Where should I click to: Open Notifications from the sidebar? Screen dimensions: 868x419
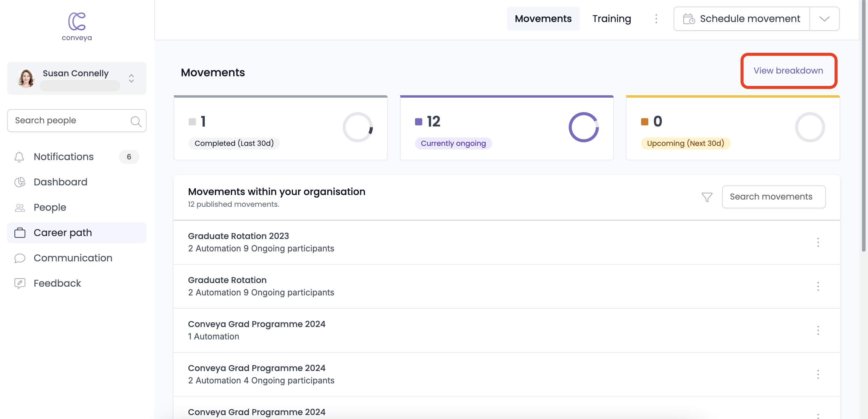[77, 157]
